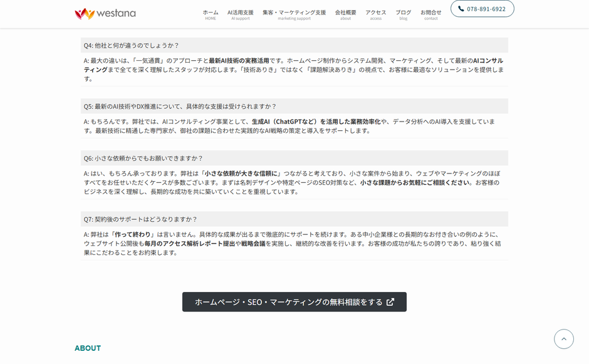Select the Q7 契約後のサポート question

tap(294, 219)
